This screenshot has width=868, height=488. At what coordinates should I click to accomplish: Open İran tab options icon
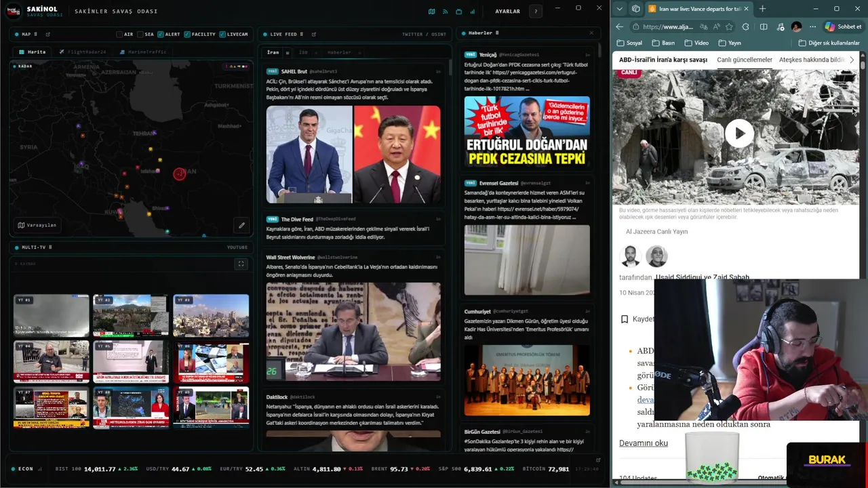point(287,52)
